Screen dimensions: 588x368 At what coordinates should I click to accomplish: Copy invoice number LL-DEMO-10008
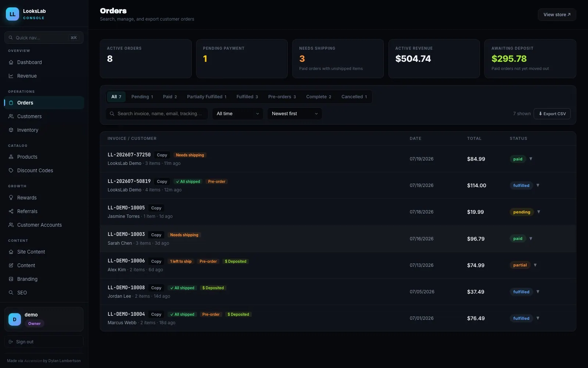click(x=156, y=288)
